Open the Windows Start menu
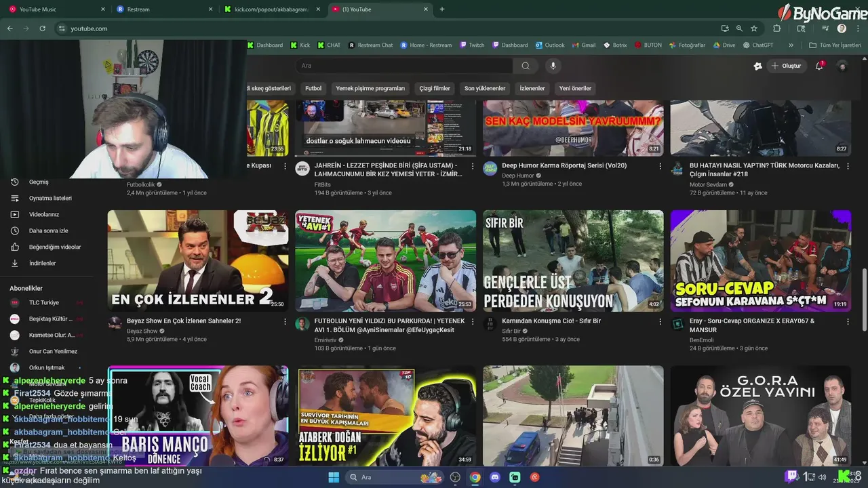This screenshot has width=868, height=488. [334, 477]
